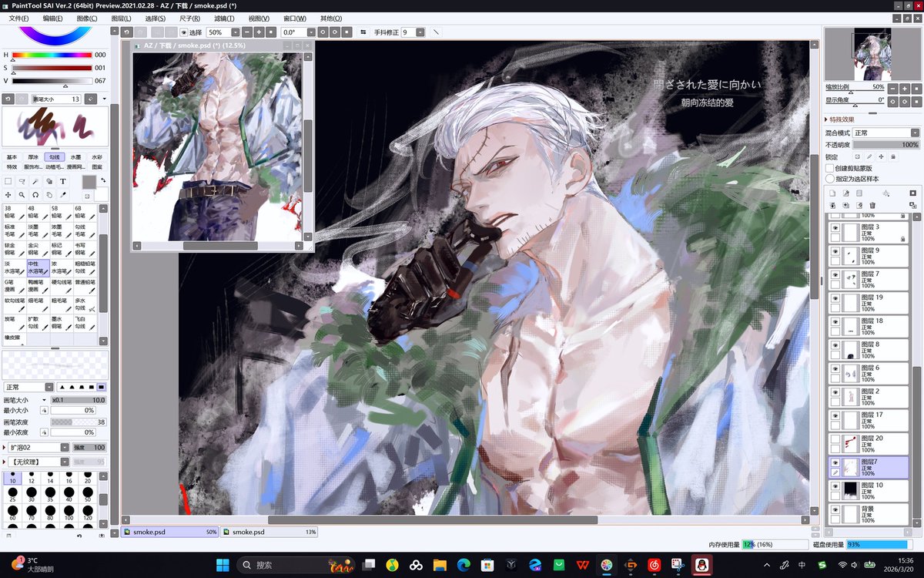
Task: Select the eyedropper color picker tool
Action: point(63,195)
